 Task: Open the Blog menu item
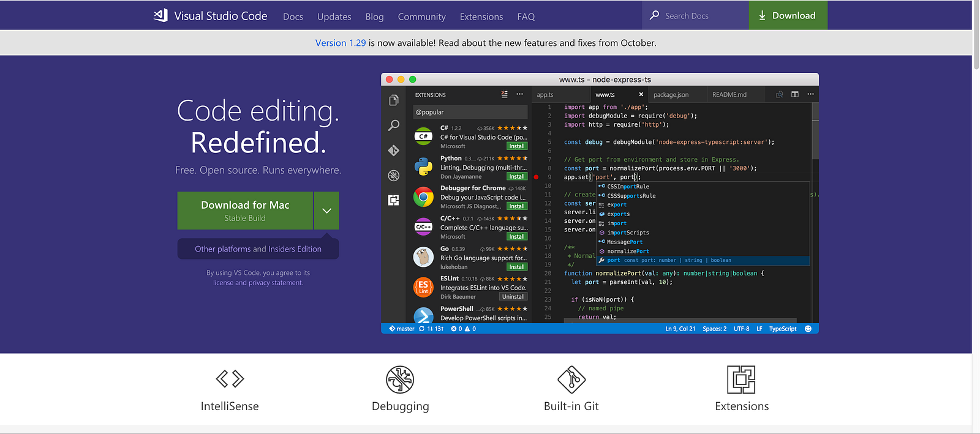(375, 17)
